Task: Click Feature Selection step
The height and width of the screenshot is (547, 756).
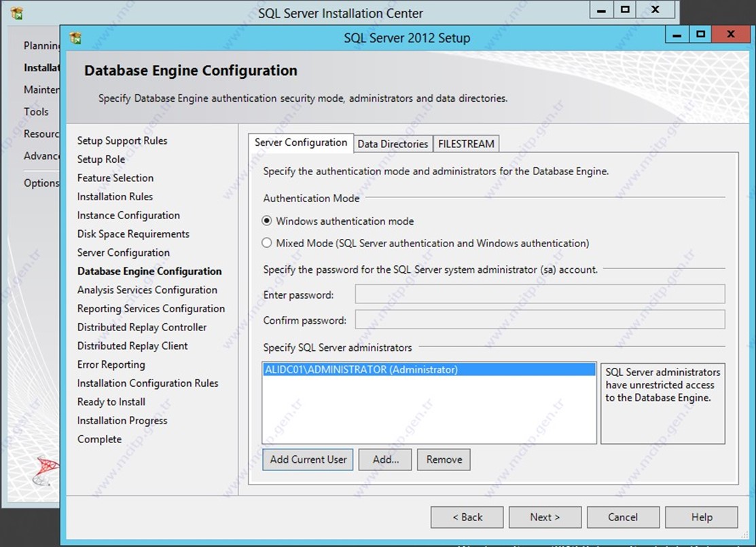Action: [115, 178]
